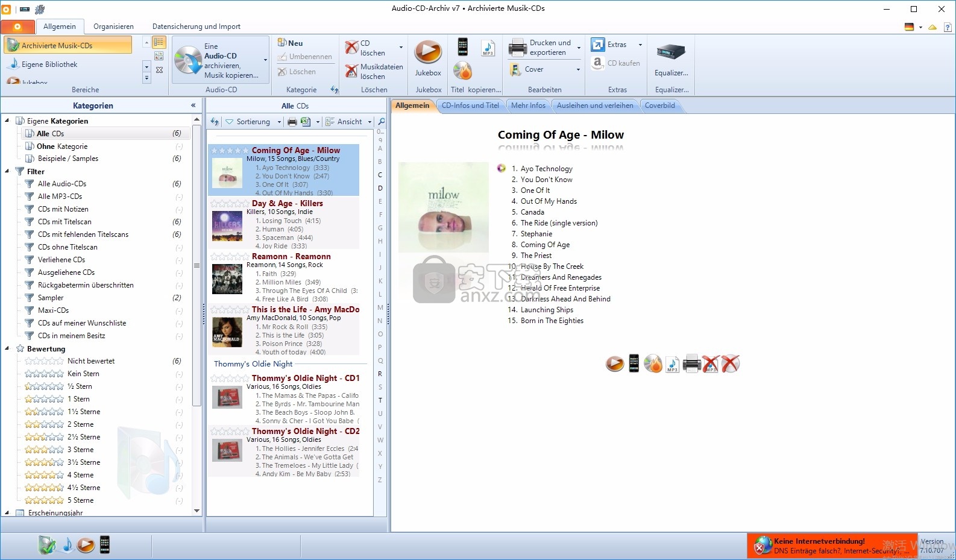Open the Jukebox from the ribbon
956x560 pixels.
(428, 58)
